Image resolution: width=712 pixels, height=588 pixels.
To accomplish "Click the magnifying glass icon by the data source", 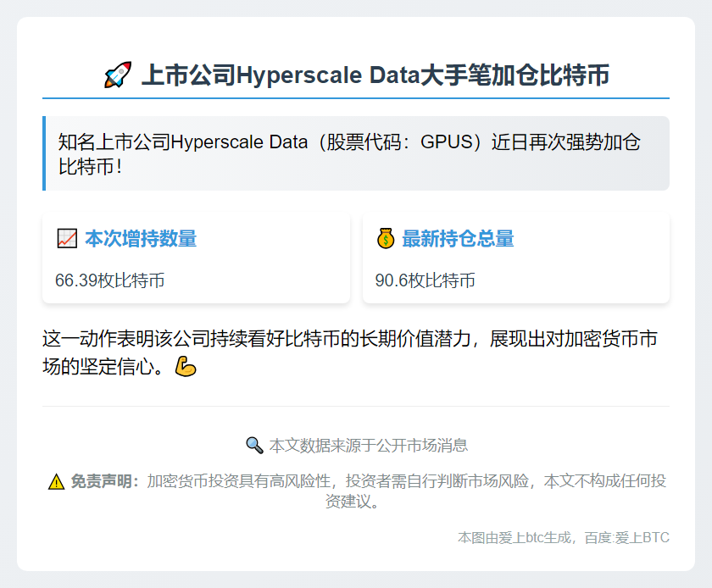I will click(x=253, y=445).
